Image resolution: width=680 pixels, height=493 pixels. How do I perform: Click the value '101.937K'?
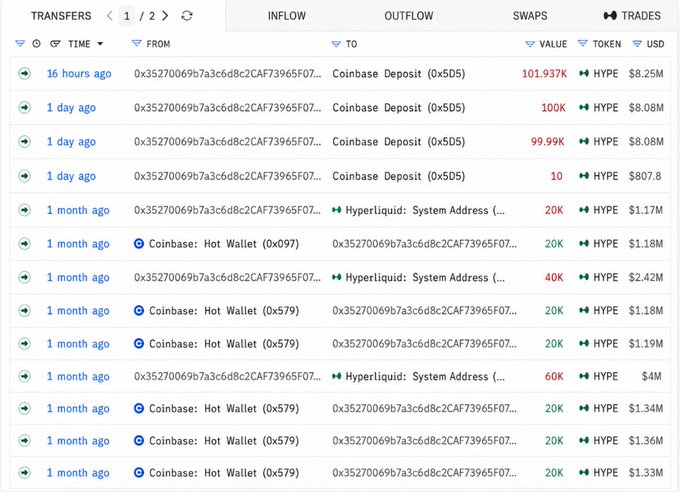(x=544, y=74)
